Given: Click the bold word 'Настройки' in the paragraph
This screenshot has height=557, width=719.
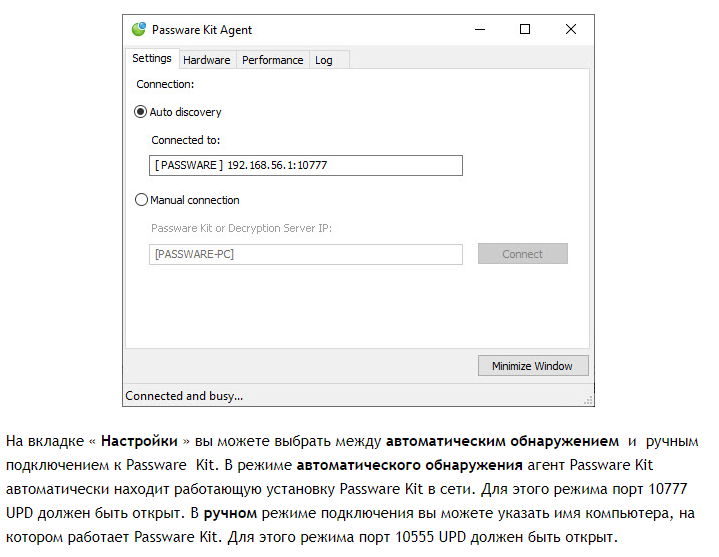Looking at the screenshot, I should point(138,441).
